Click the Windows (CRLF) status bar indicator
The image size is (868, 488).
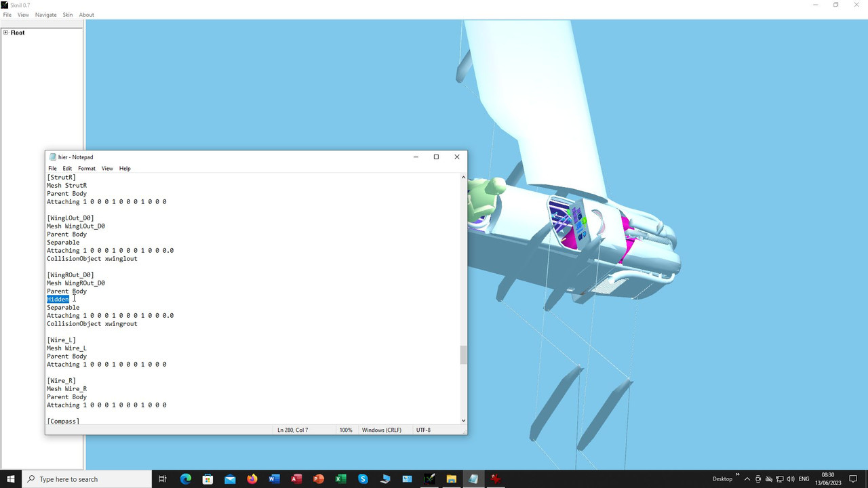pyautogui.click(x=381, y=430)
